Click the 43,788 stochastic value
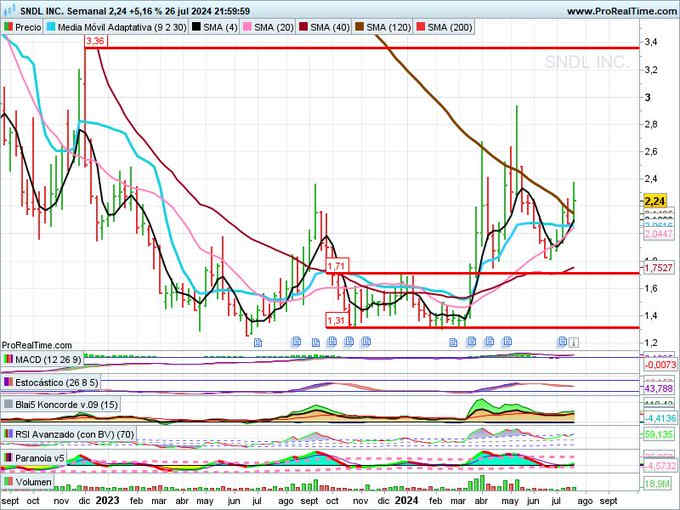This screenshot has height=510, width=680. pyautogui.click(x=658, y=388)
